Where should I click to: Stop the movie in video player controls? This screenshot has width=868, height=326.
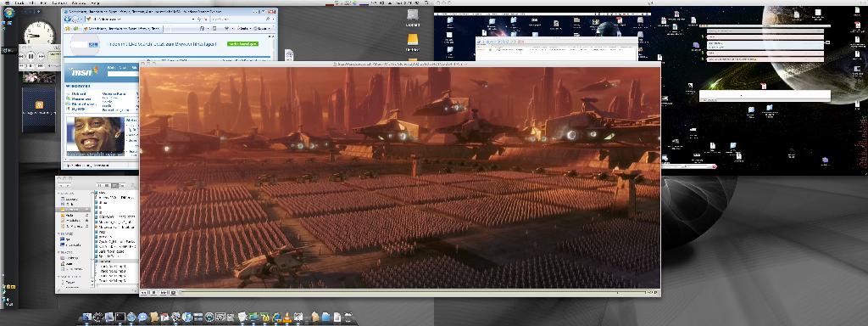pos(153,292)
